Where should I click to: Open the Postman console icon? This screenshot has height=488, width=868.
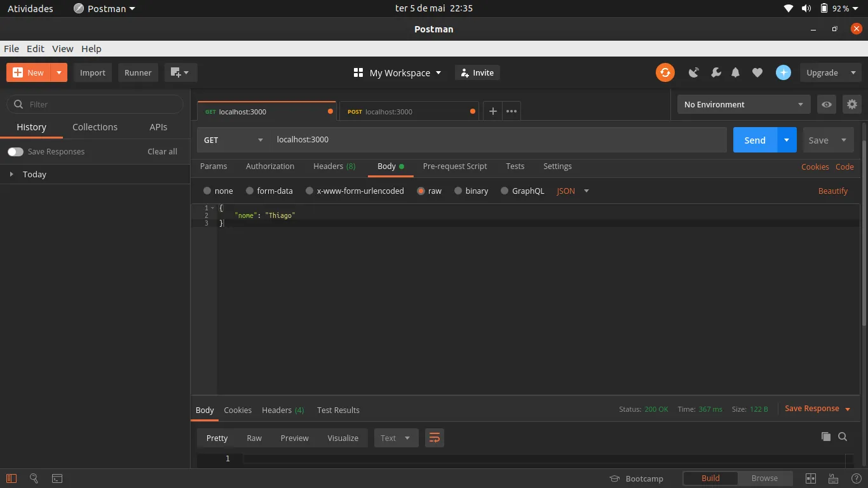(57, 478)
